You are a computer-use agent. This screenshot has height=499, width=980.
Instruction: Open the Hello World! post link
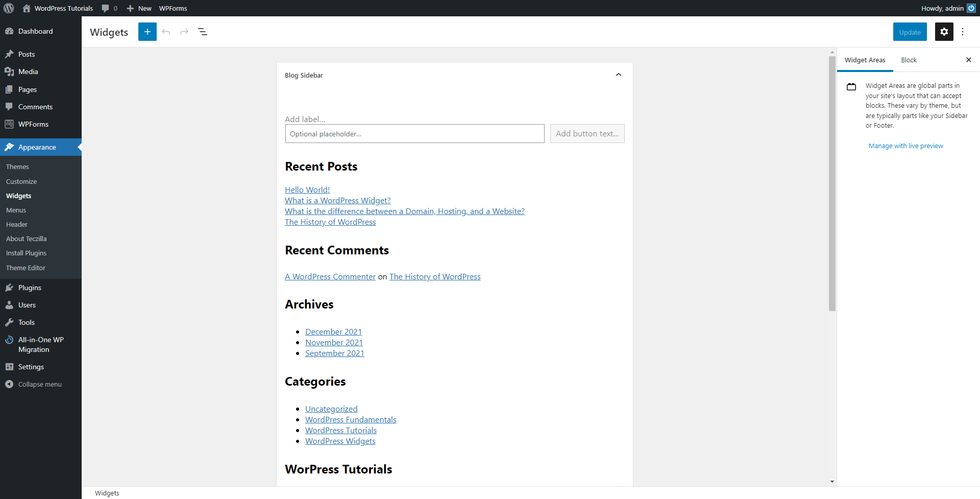(x=307, y=190)
